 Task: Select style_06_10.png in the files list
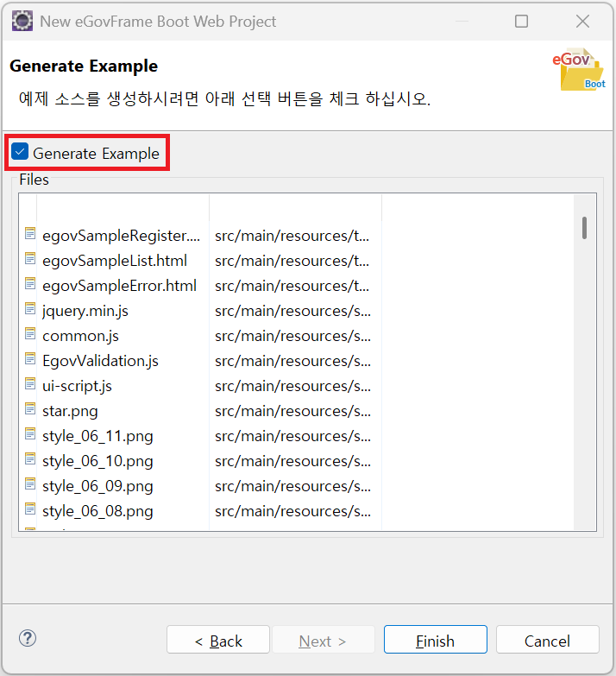[x=97, y=461]
